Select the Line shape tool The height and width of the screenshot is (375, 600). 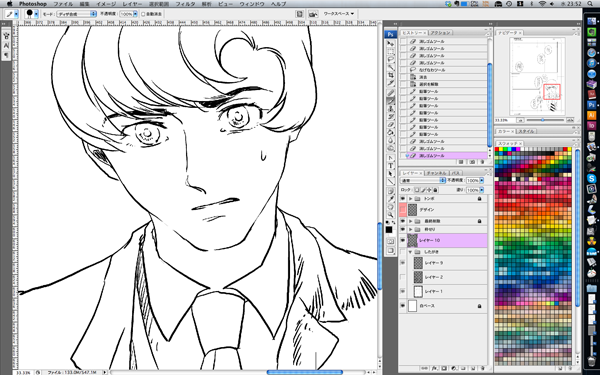tap(390, 181)
